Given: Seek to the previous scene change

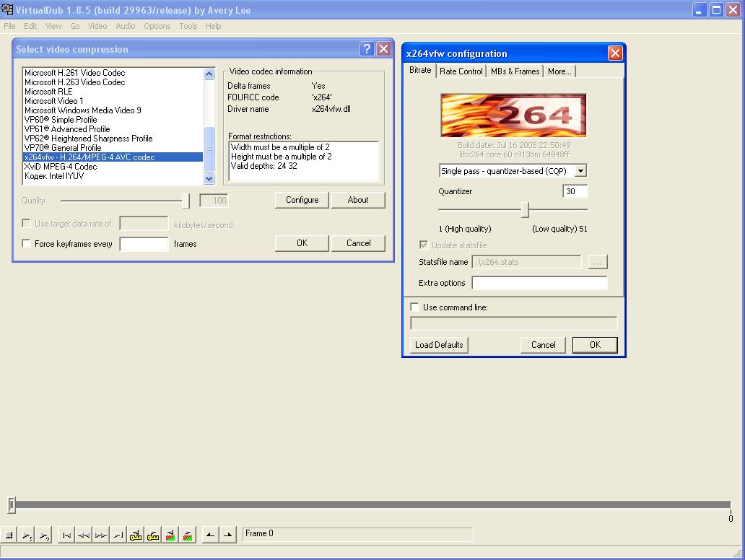Looking at the screenshot, I should pyautogui.click(x=170, y=535).
